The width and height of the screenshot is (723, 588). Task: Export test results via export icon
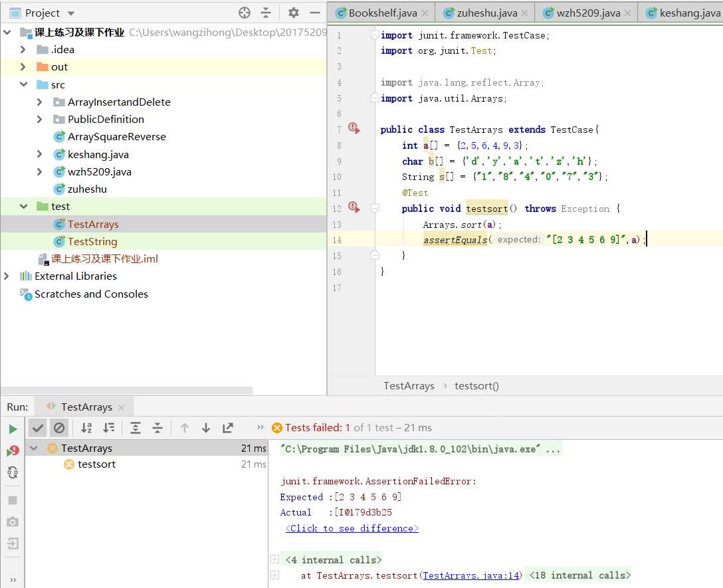(x=228, y=428)
